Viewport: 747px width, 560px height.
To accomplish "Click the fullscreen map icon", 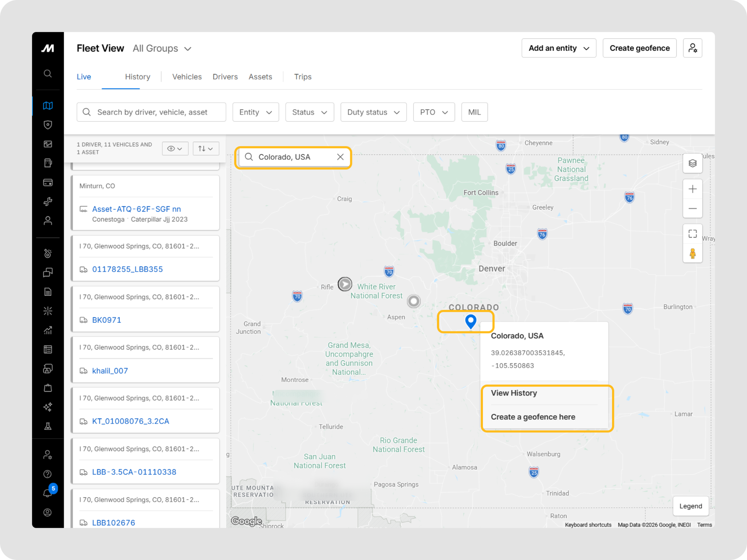I will (x=692, y=234).
